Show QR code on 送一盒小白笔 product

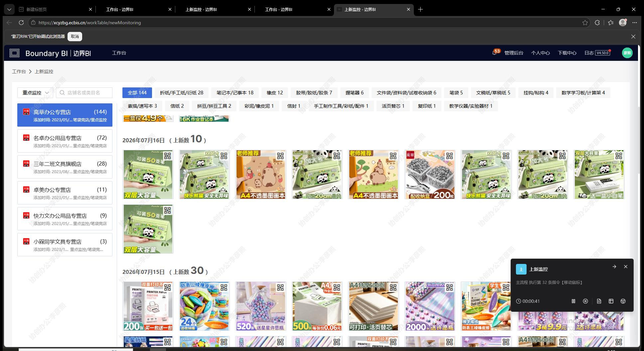click(619, 156)
